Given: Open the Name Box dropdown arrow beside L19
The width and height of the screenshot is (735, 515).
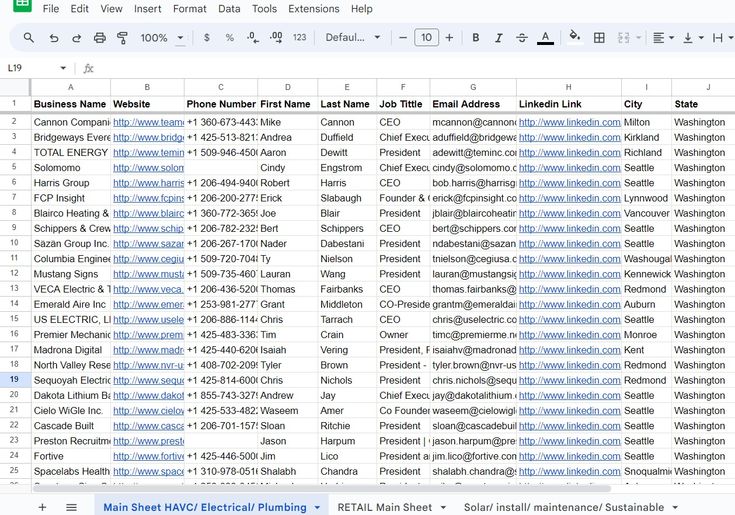Looking at the screenshot, I should coord(63,68).
